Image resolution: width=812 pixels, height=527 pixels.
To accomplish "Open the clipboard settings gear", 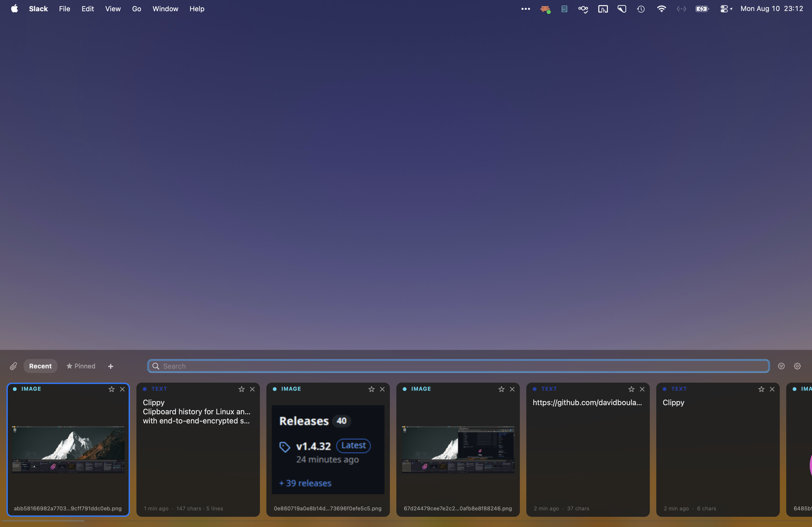I will point(797,366).
